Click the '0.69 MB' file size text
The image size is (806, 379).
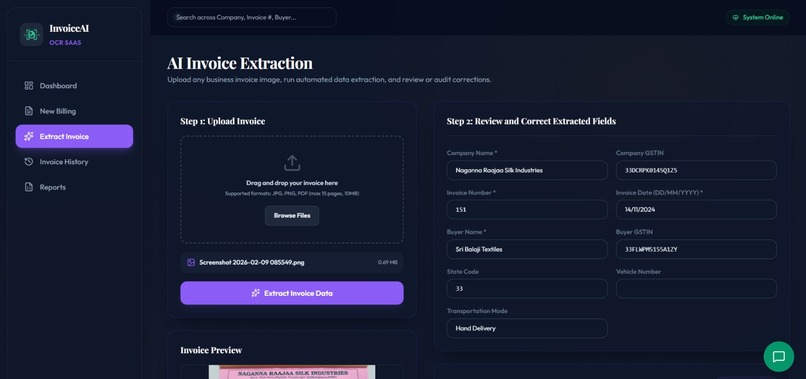point(388,262)
